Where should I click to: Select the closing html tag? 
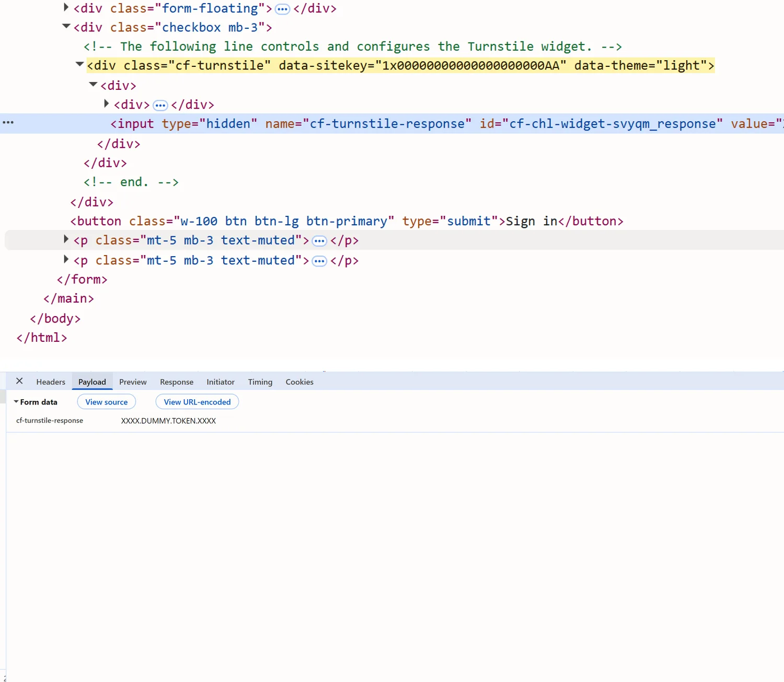[42, 338]
